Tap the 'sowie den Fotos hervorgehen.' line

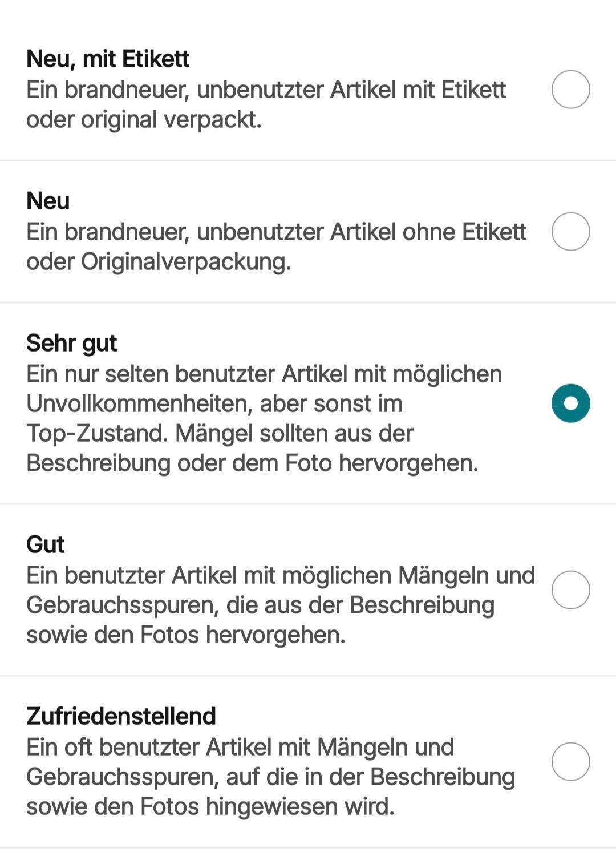186,635
